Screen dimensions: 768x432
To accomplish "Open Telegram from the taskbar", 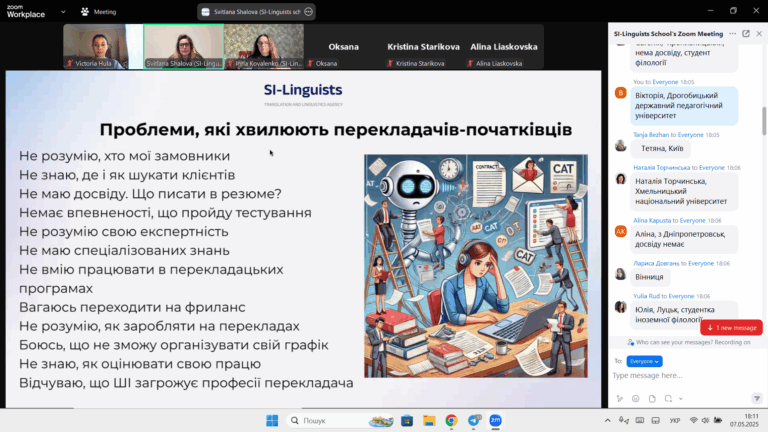I will [x=473, y=421].
